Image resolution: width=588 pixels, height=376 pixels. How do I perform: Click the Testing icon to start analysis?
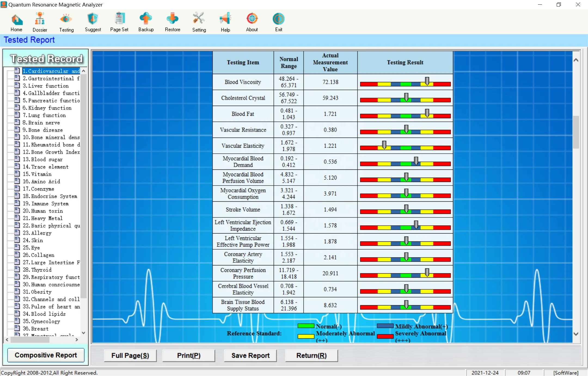click(66, 22)
